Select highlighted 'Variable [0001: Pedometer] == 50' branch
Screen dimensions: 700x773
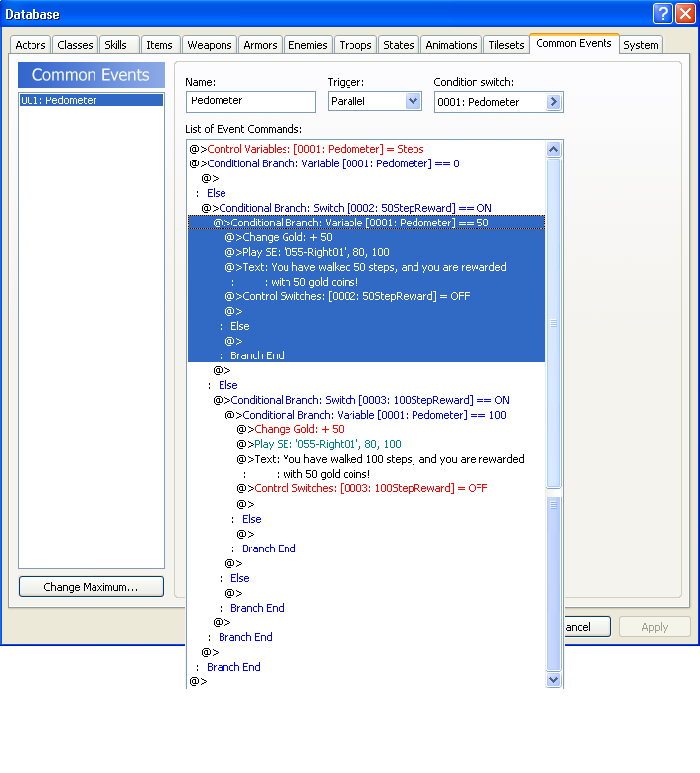pyautogui.click(x=367, y=223)
